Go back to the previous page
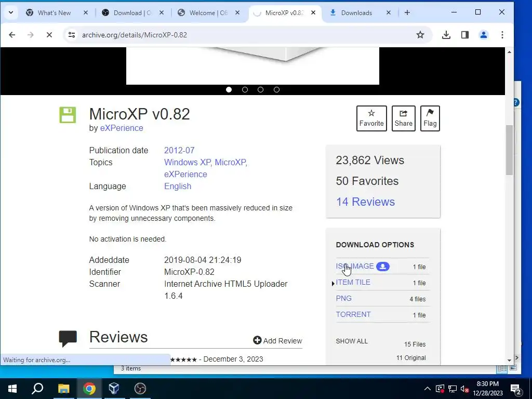Screen dimensions: 532x399 [12, 35]
